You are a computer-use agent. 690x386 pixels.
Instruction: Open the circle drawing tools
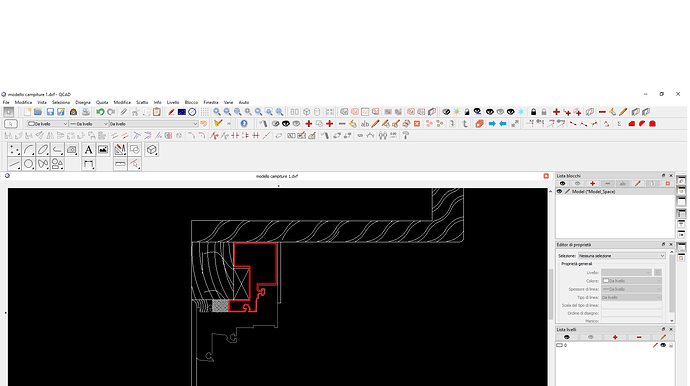click(29, 164)
